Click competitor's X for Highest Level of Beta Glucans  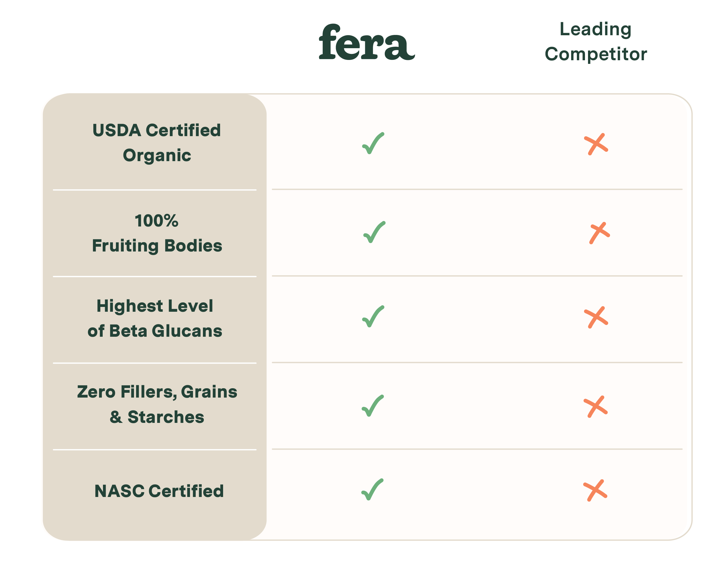pos(596,317)
